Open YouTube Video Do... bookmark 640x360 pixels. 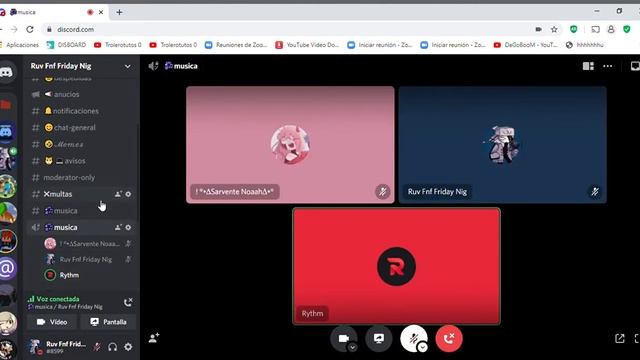pyautogui.click(x=307, y=45)
